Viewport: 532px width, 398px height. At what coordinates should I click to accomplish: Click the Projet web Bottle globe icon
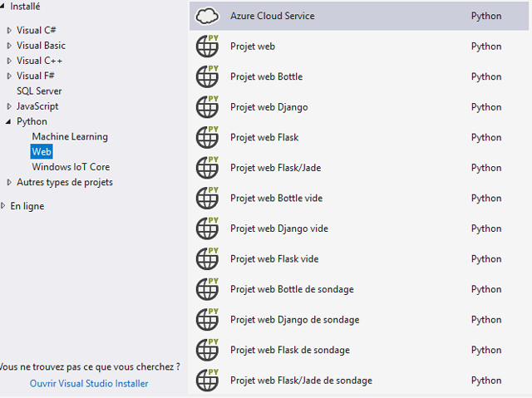click(207, 76)
